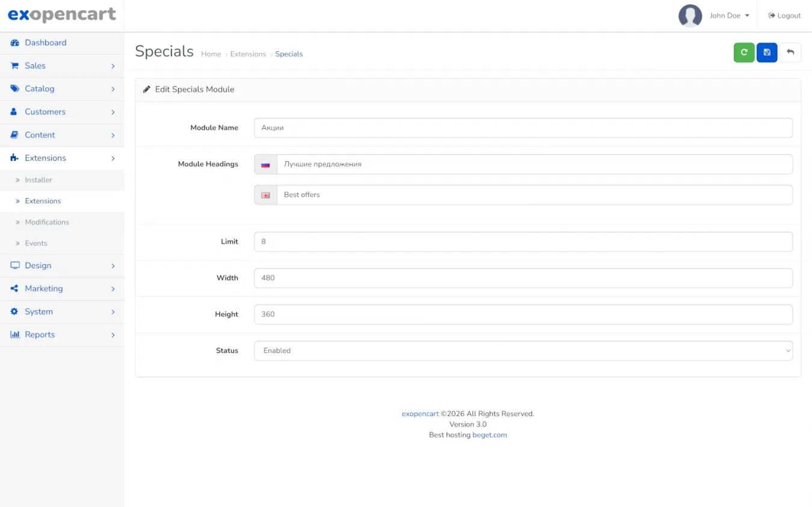The width and height of the screenshot is (812, 507).
Task: Click the blue save floppy-disk icon
Action: point(767,52)
